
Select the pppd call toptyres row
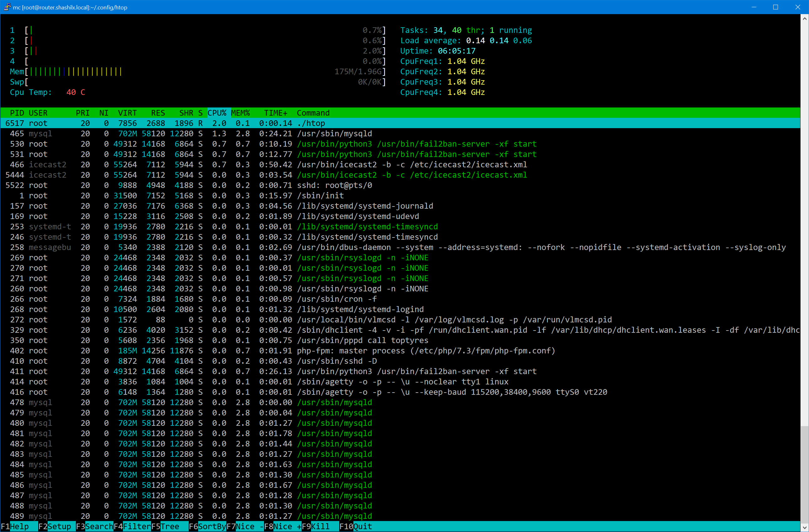[400, 340]
